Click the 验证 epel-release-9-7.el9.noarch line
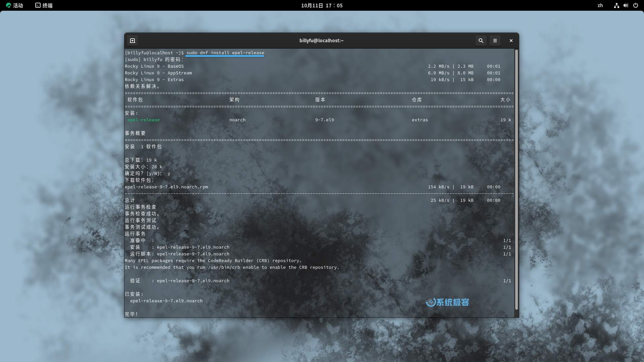Viewport: 644px width, 362px height. [320, 281]
